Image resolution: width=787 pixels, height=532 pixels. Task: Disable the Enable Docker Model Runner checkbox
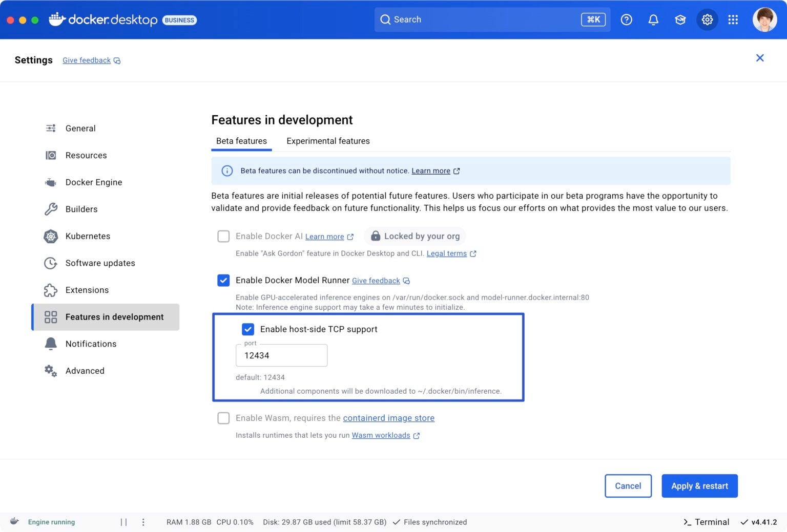[223, 280]
